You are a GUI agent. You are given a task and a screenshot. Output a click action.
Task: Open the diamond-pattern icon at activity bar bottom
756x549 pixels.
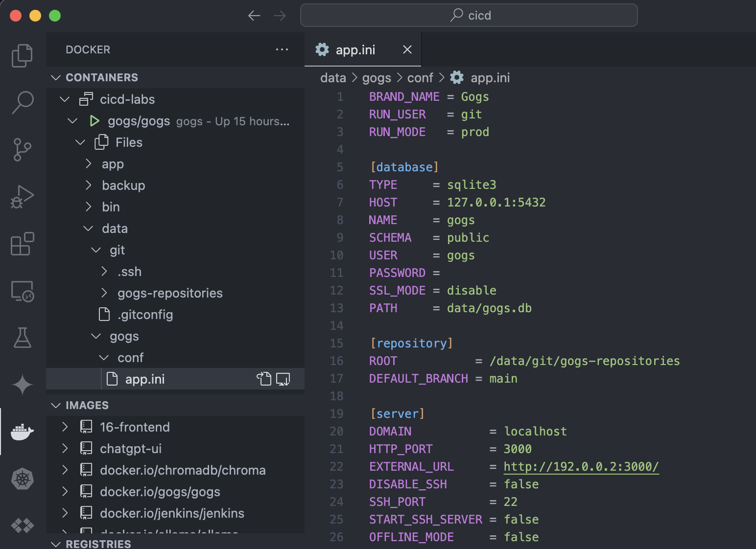(22, 526)
